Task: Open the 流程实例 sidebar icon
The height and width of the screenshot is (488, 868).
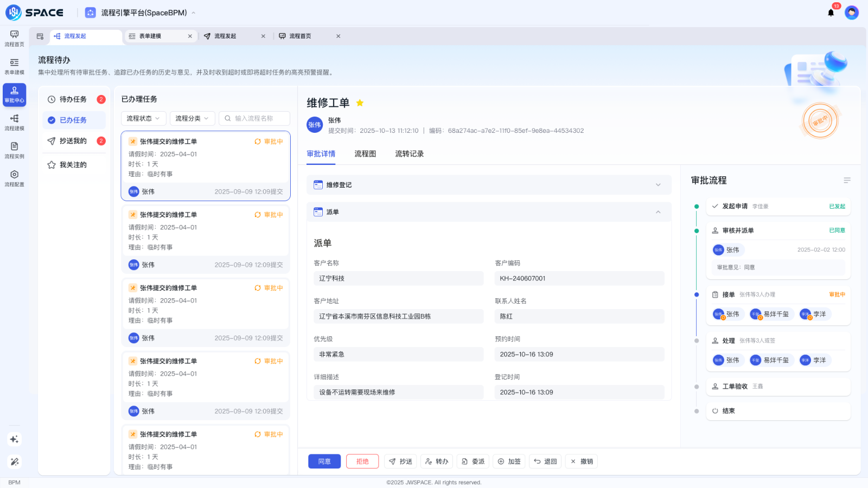Action: pyautogui.click(x=14, y=150)
